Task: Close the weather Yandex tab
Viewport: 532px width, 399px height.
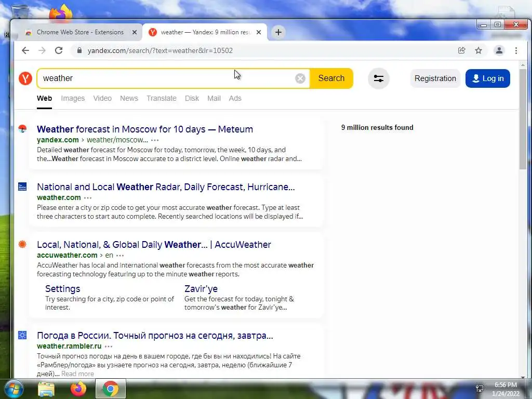Action: pyautogui.click(x=259, y=32)
